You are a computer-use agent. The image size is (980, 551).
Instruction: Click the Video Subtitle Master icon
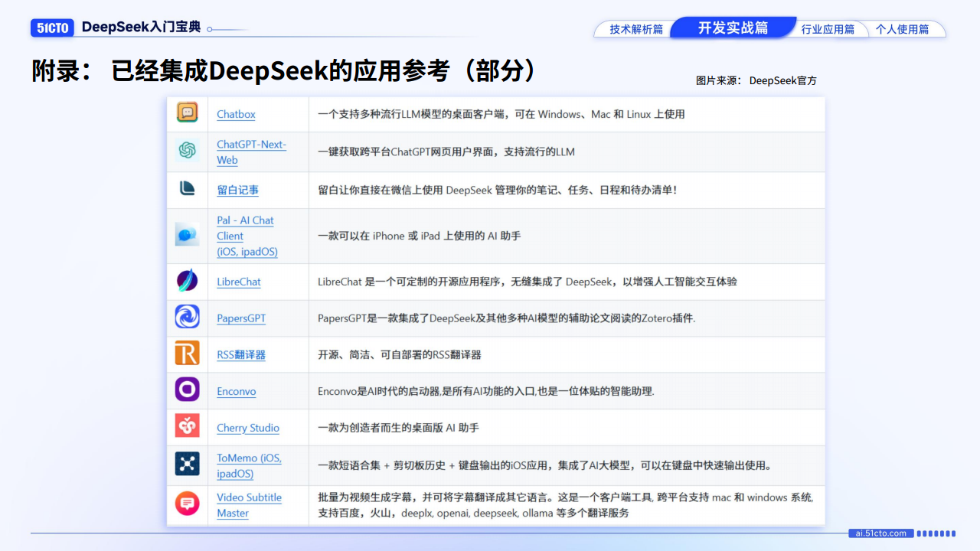click(x=187, y=504)
